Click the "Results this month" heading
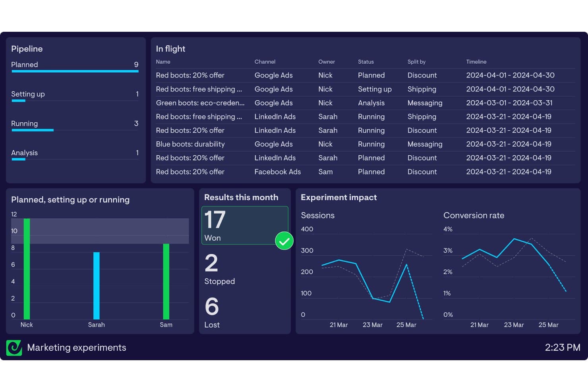Screen dimensions: 588x392 point(241,197)
